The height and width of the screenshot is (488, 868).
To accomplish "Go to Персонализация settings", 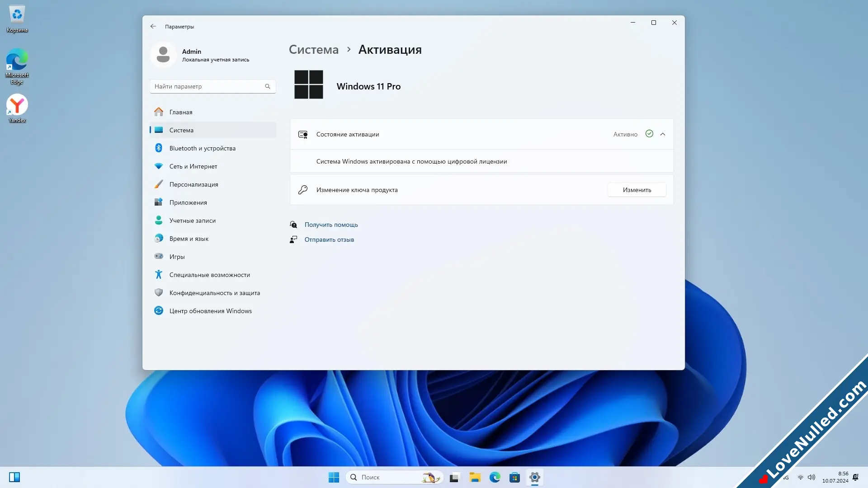I will (213, 184).
